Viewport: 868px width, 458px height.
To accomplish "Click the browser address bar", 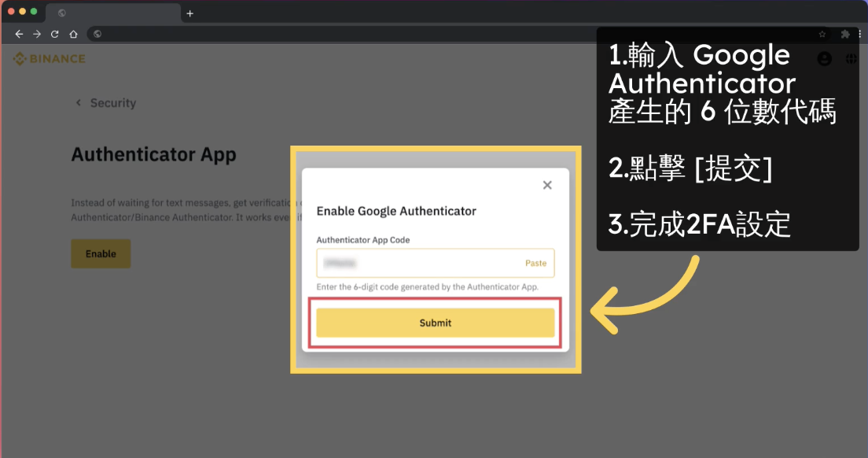I will (x=459, y=35).
